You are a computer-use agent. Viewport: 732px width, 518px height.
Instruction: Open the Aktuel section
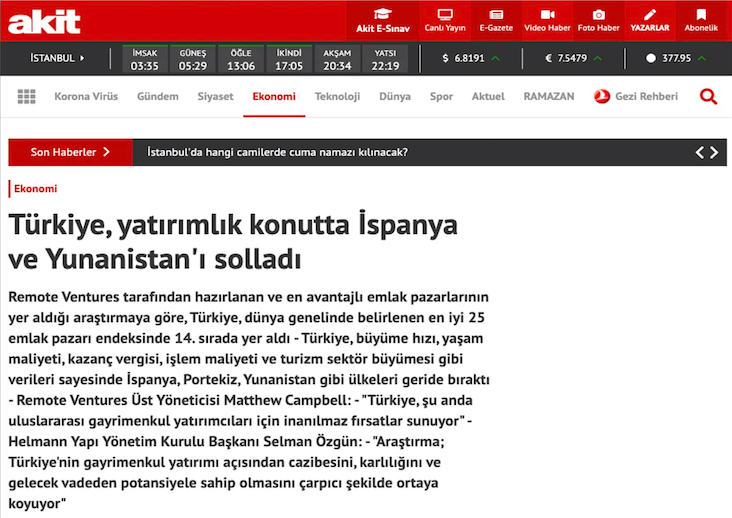click(488, 97)
